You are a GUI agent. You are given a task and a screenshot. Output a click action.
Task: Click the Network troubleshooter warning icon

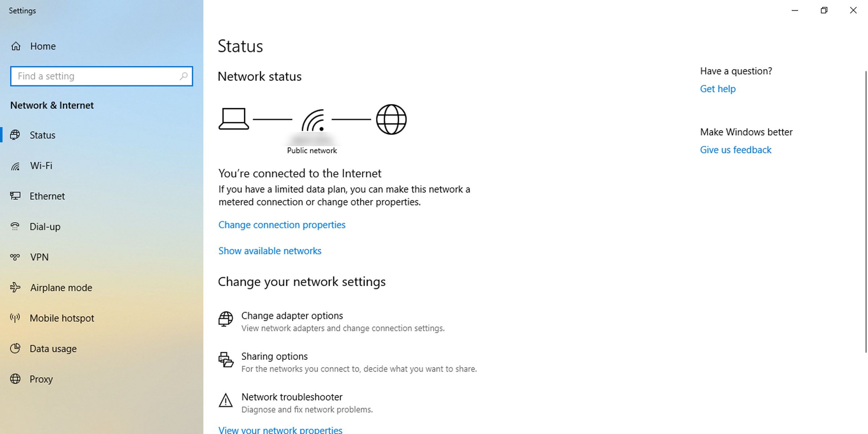[x=226, y=400]
